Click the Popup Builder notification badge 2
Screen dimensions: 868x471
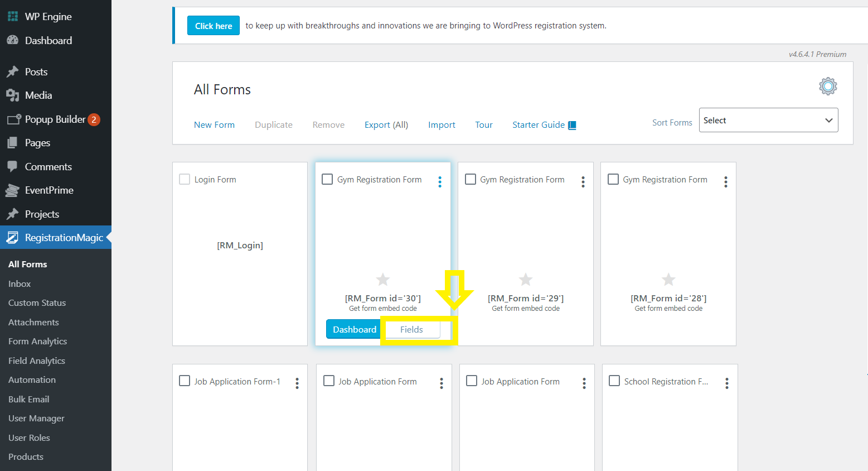click(94, 119)
